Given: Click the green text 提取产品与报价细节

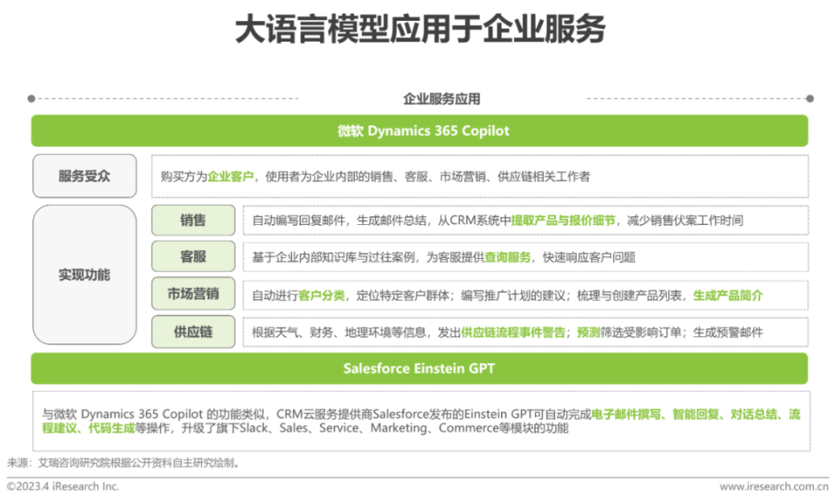Looking at the screenshot, I should [563, 221].
